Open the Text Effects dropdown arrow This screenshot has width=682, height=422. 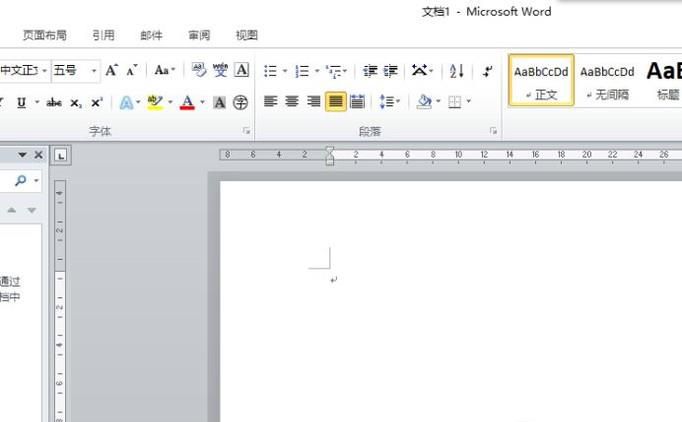[138, 103]
